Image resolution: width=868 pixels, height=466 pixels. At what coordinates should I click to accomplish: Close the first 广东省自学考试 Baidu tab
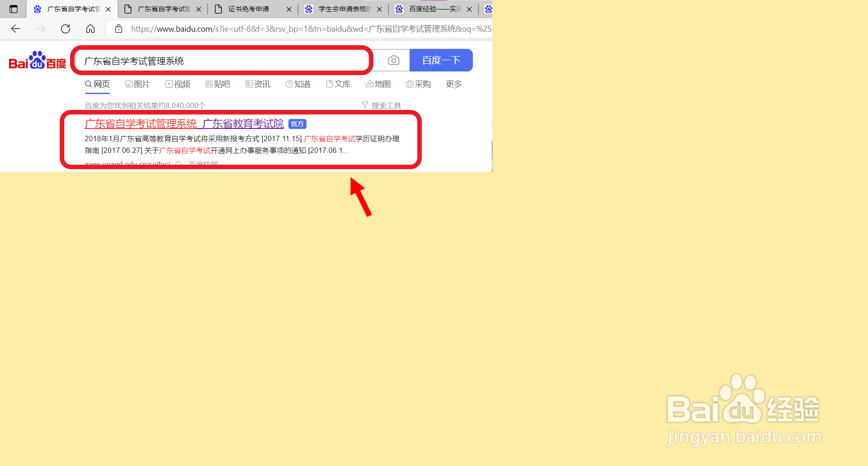click(108, 9)
